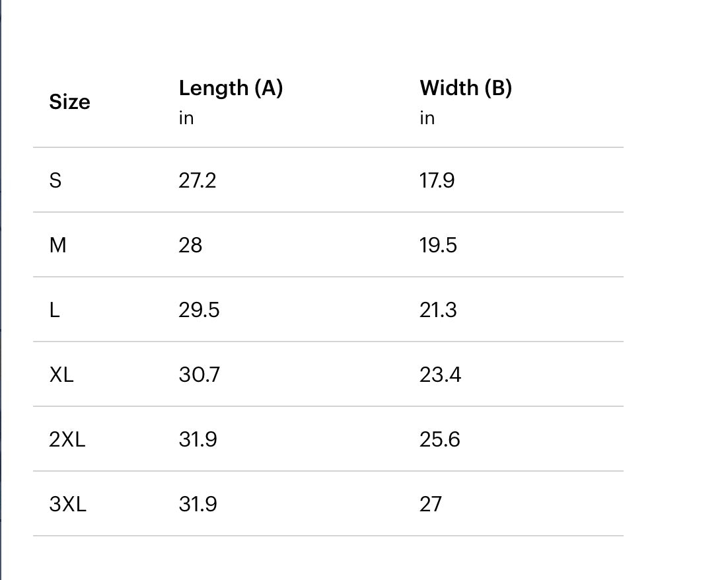Image resolution: width=728 pixels, height=580 pixels.
Task: Click the 23.4 width value
Action: click(440, 375)
